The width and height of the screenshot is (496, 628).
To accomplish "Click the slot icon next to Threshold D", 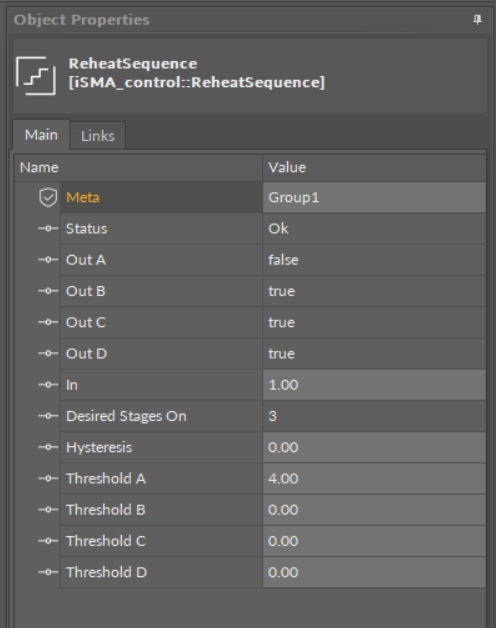I will point(48,572).
